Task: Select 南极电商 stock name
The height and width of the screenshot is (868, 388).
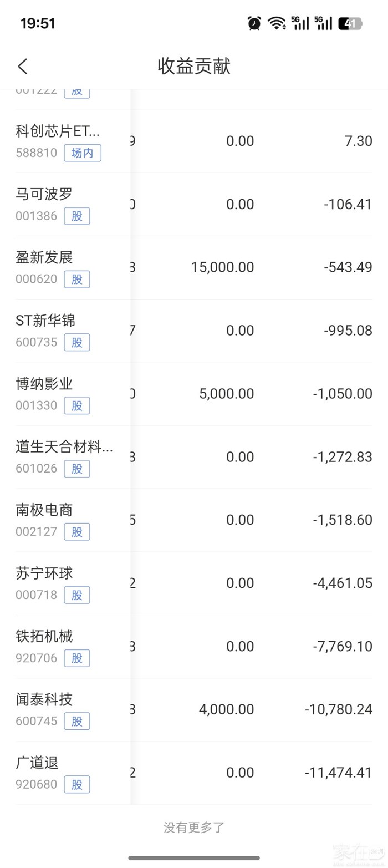Action: (44, 510)
